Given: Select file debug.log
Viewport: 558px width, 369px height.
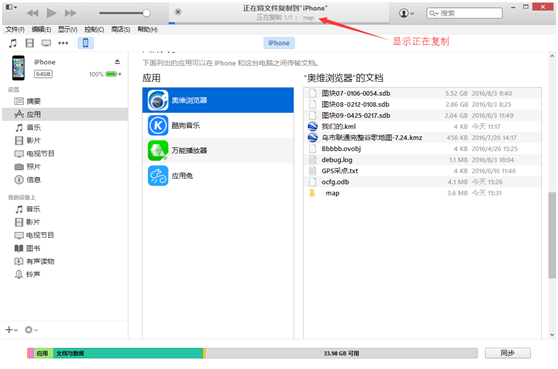Looking at the screenshot, I should click(x=422, y=160).
